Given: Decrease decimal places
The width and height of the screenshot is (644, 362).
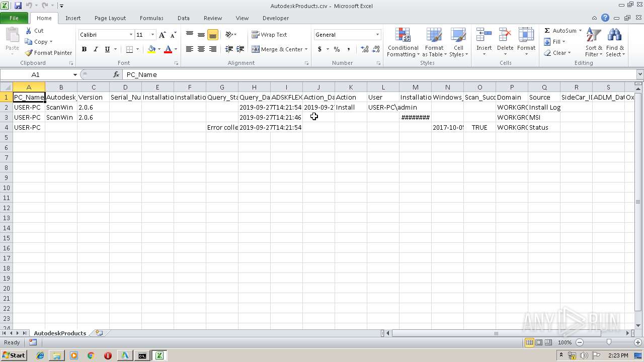Looking at the screenshot, I should click(x=376, y=49).
